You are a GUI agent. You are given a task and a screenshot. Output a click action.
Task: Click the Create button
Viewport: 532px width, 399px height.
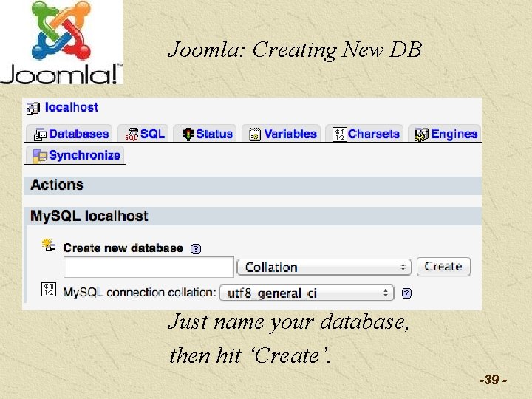pyautogui.click(x=443, y=267)
